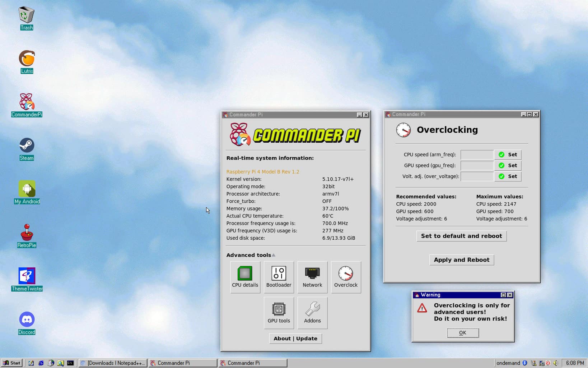Click the red 21 temperature tray icon

click(x=548, y=363)
